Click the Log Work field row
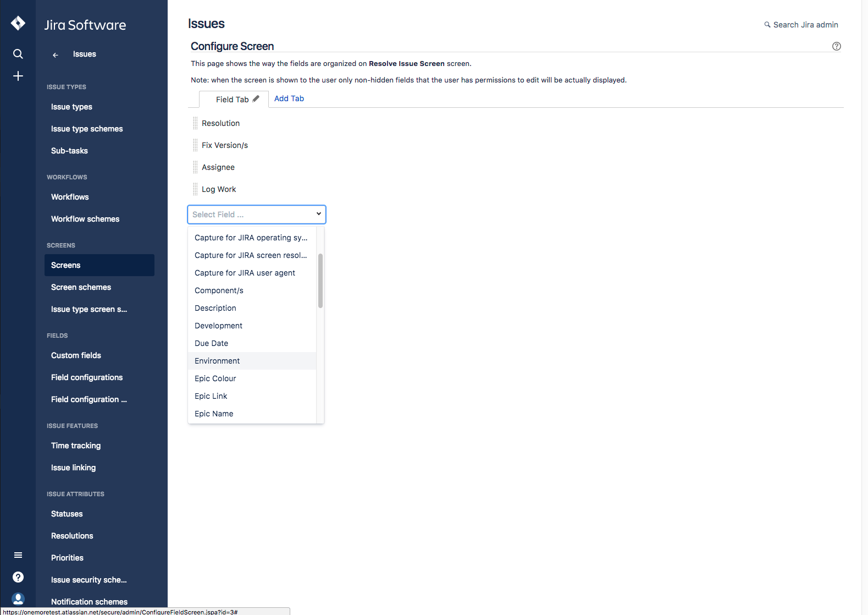The image size is (868, 615). 219,189
